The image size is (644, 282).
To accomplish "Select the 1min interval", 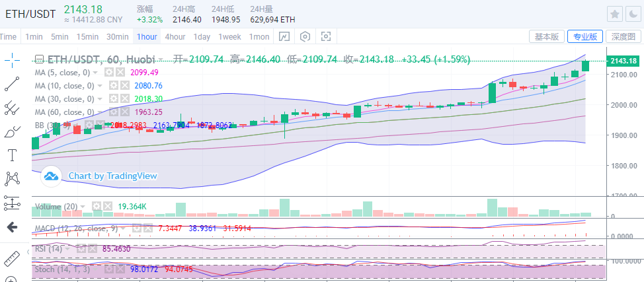I will point(34,36).
